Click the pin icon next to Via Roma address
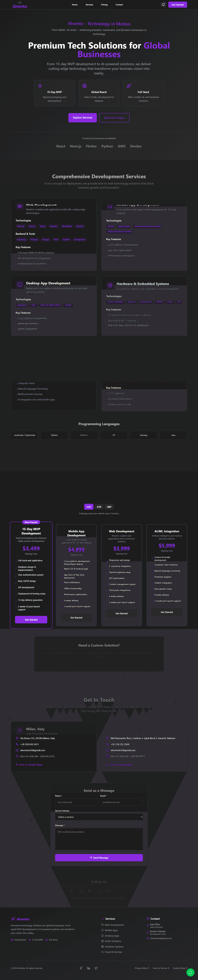 (17, 738)
